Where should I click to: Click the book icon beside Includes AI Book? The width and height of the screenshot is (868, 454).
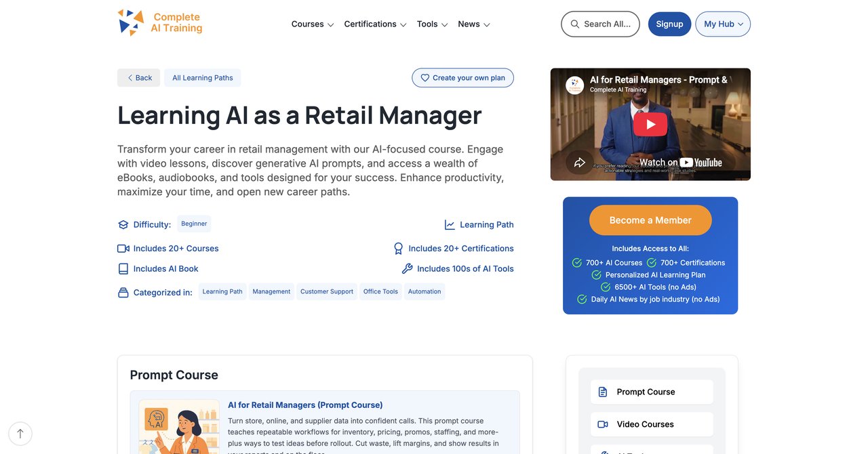click(x=123, y=269)
